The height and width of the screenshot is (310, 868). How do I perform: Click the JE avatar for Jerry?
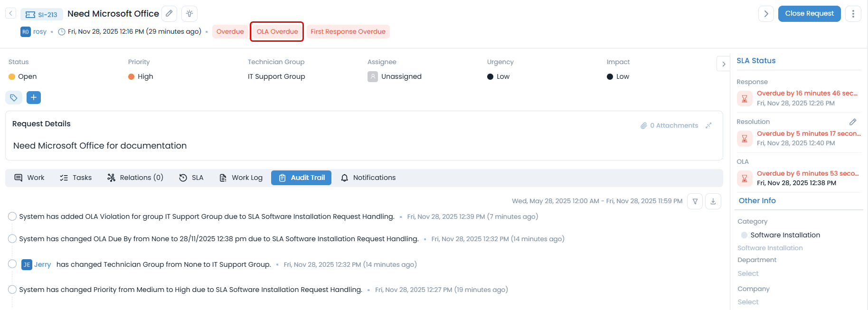point(27,264)
